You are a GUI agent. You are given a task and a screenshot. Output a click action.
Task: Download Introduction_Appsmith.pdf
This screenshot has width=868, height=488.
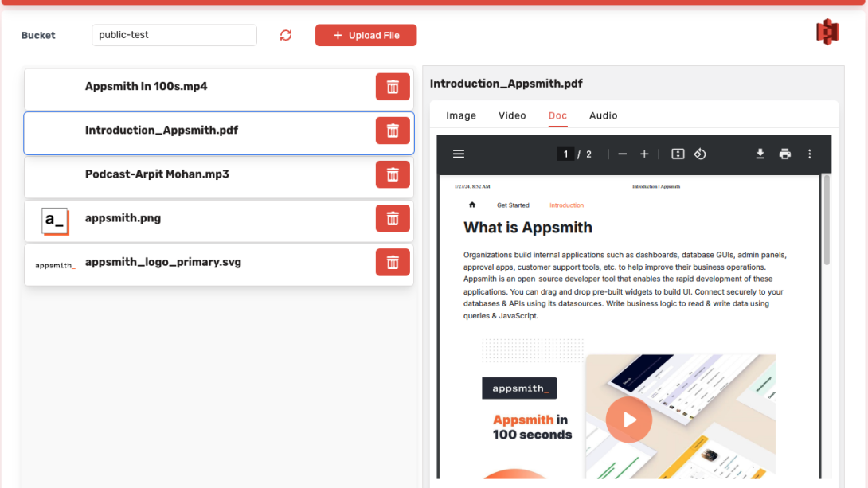pos(760,154)
